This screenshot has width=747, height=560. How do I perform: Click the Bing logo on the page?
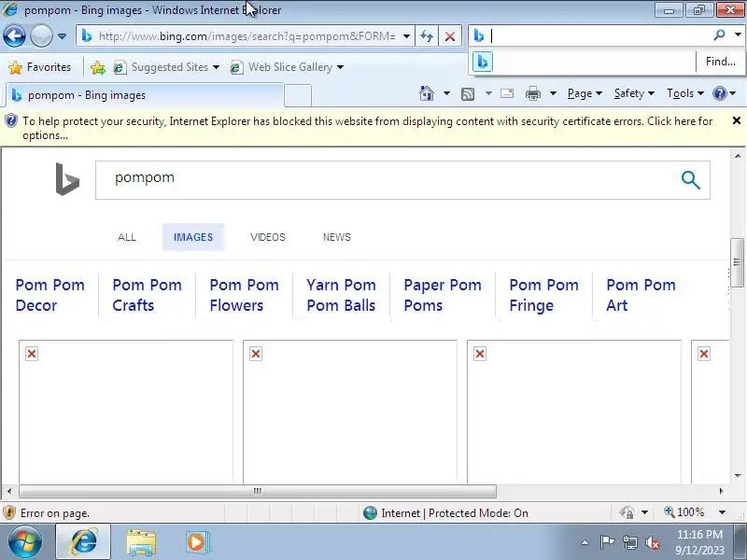(x=67, y=179)
